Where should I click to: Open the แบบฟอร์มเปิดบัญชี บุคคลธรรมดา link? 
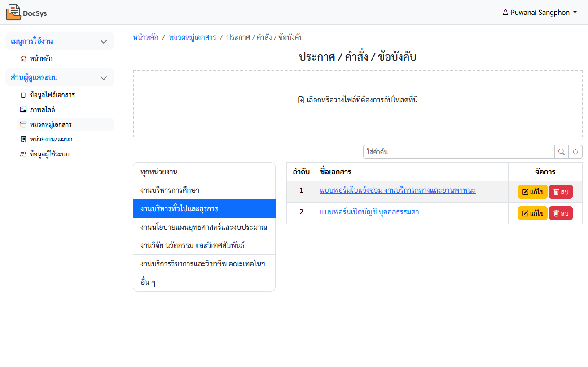click(369, 212)
